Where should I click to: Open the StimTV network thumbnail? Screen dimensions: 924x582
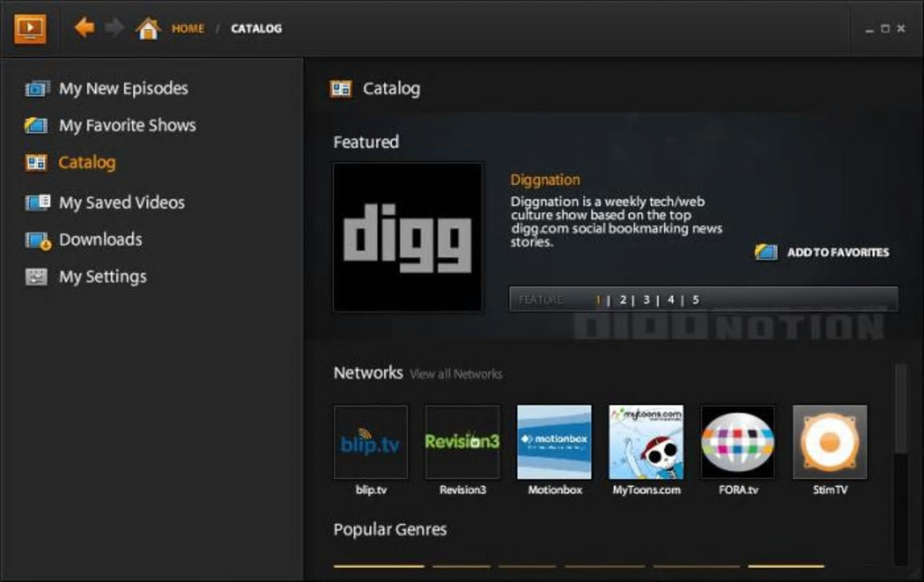point(830,442)
